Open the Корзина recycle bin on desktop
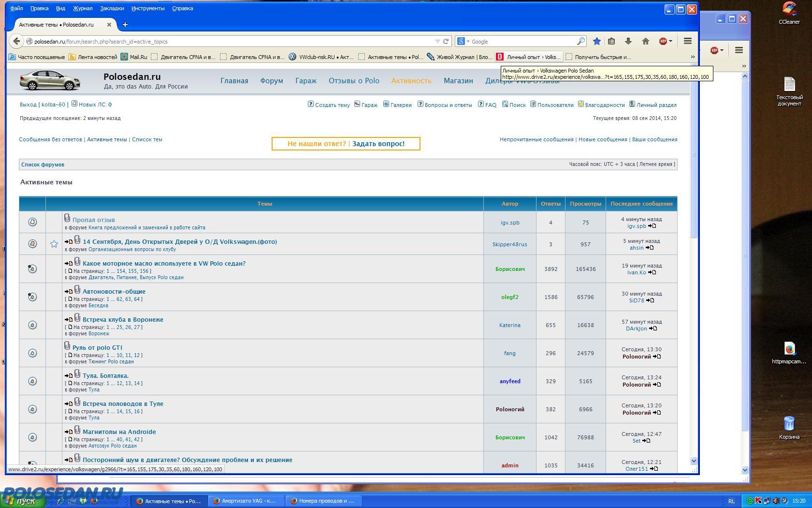The height and width of the screenshot is (508, 812). (789, 425)
